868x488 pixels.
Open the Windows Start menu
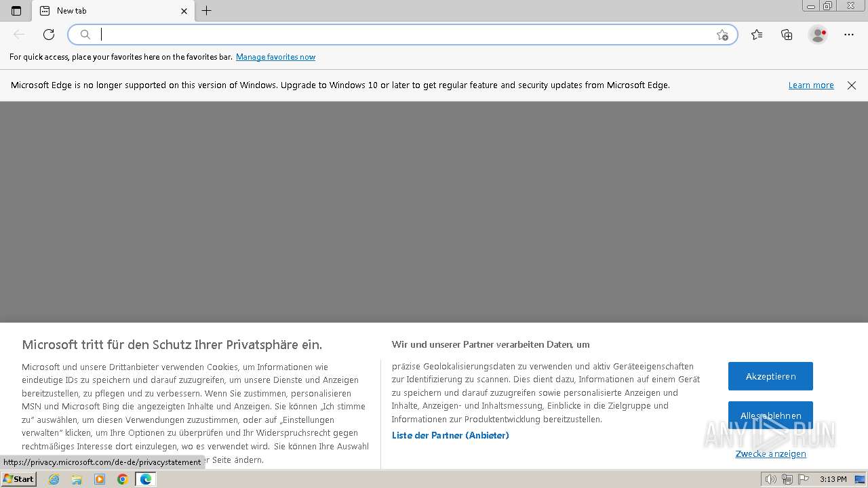coord(18,479)
